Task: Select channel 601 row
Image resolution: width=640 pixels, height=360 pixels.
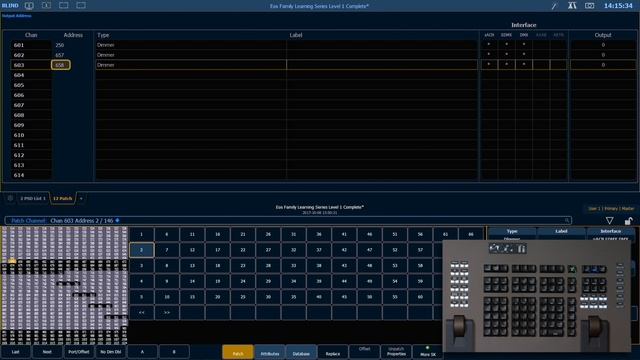Action: tap(322, 45)
